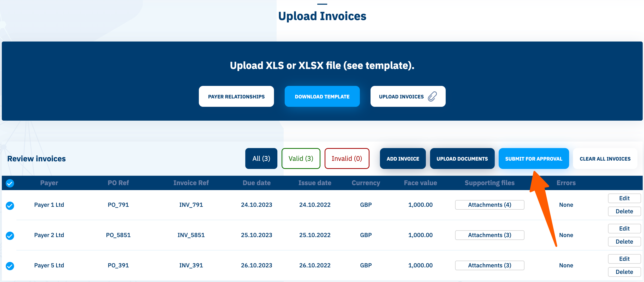
Task: Click the Payer 5 Ltd name
Action: click(49, 265)
